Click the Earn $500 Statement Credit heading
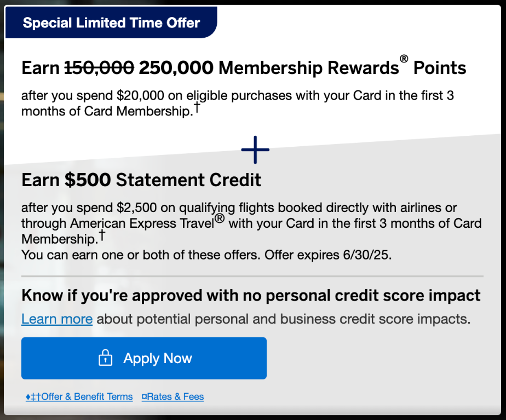506x420 pixels. click(x=141, y=180)
